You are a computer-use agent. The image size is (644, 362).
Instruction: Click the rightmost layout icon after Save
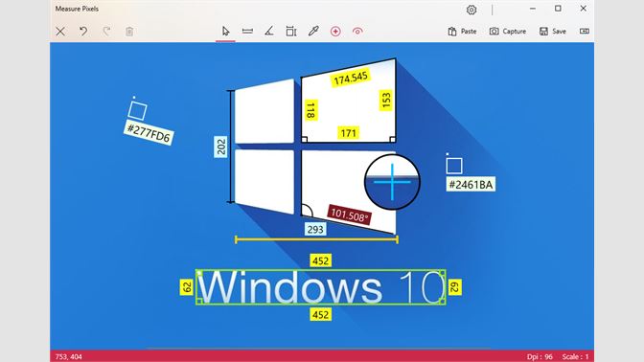(584, 32)
